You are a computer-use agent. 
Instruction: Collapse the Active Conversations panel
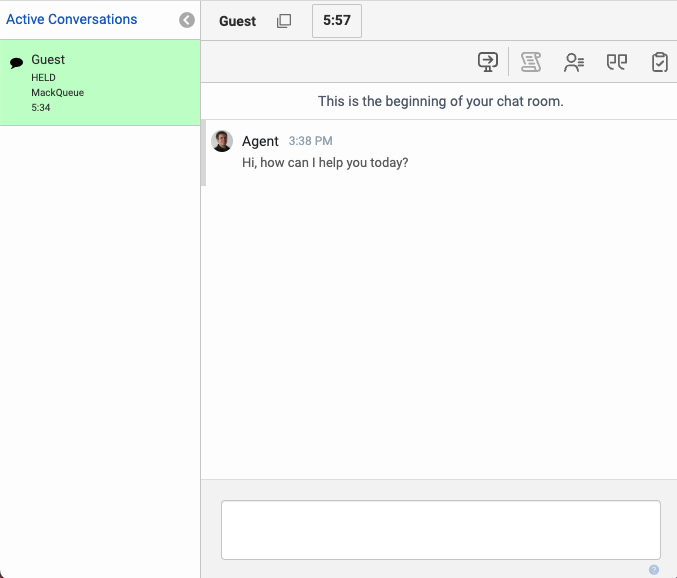[187, 20]
